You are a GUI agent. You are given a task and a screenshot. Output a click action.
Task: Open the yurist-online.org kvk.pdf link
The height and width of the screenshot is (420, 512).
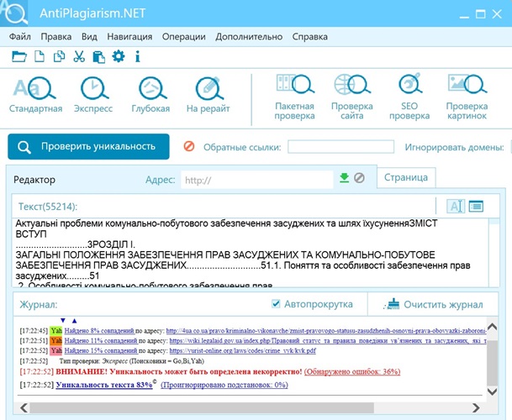coord(243,351)
